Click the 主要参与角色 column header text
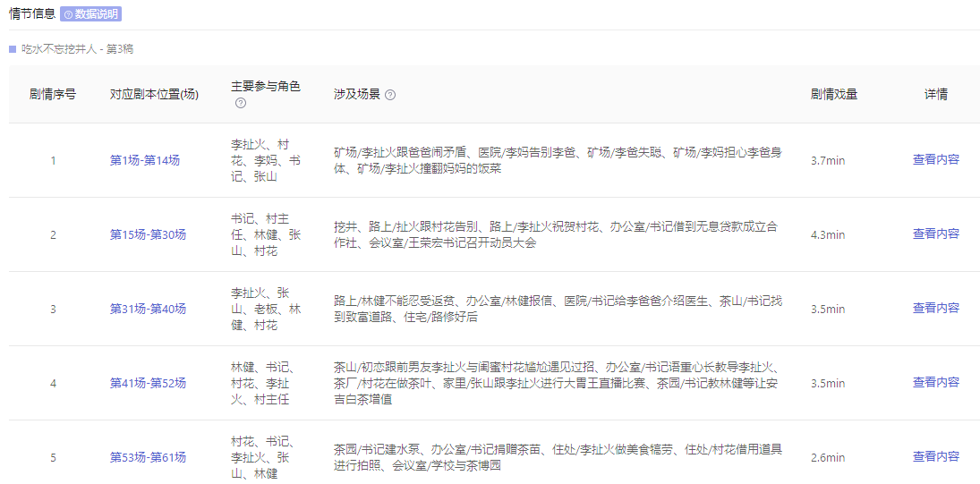 [266, 87]
